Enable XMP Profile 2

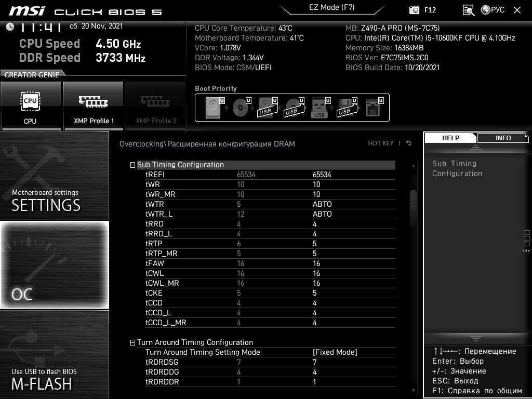point(156,105)
